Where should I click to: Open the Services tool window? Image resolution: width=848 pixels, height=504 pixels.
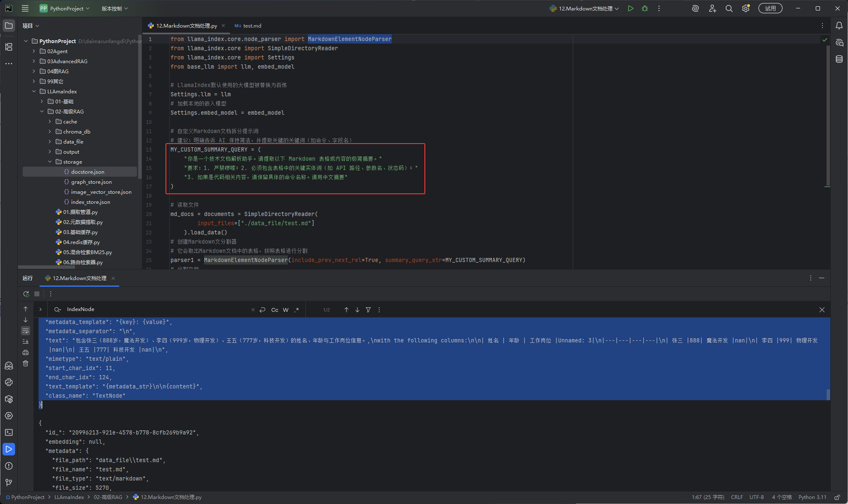click(9, 416)
